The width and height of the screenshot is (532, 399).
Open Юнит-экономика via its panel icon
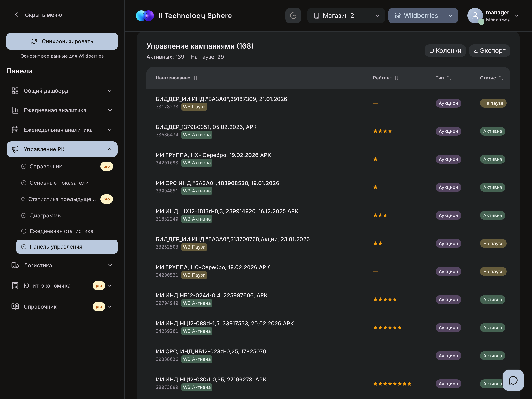[15, 286]
